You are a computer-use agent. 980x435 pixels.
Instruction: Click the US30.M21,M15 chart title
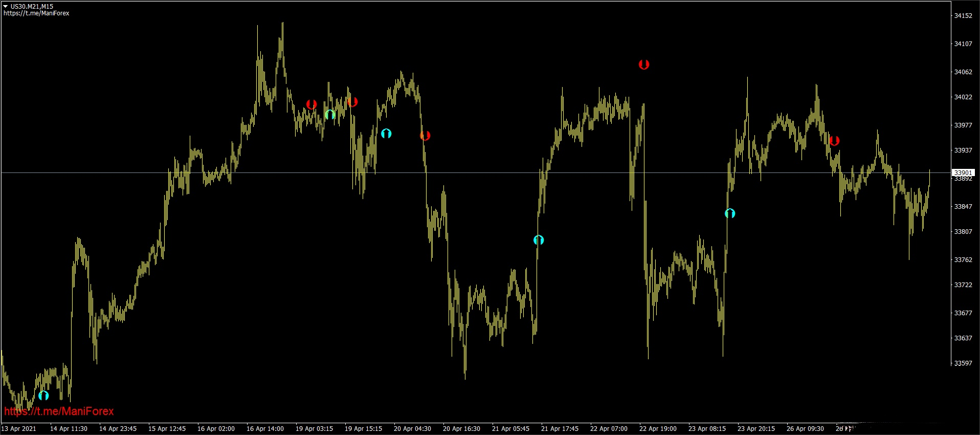pos(32,7)
